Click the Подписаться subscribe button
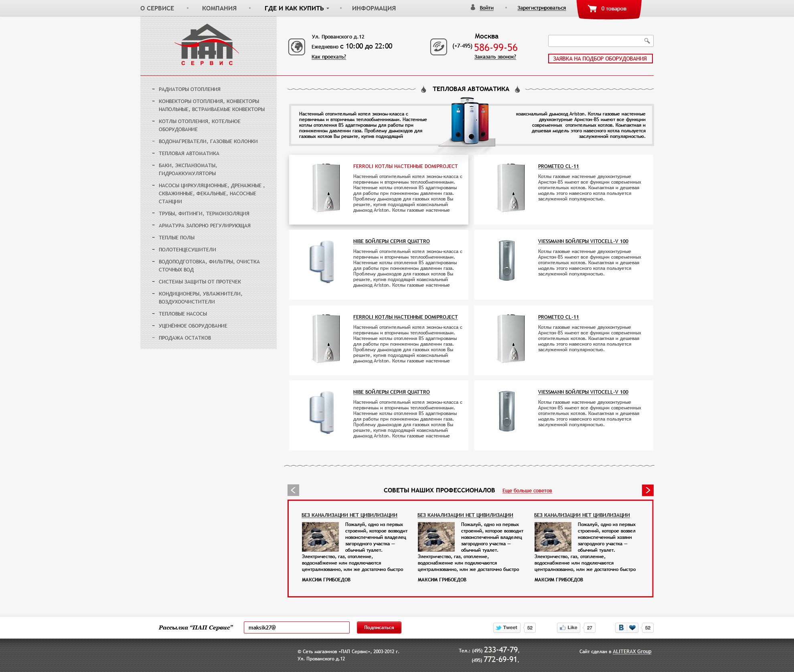 click(379, 627)
